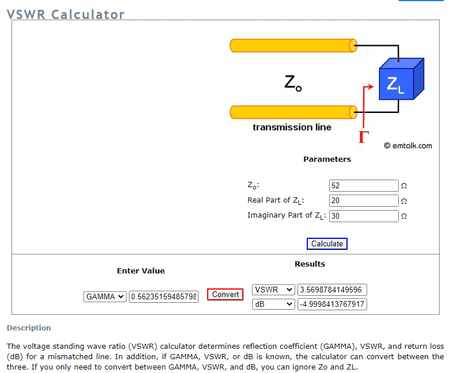Click the red Convert button
The width and height of the screenshot is (450, 373).
click(225, 294)
